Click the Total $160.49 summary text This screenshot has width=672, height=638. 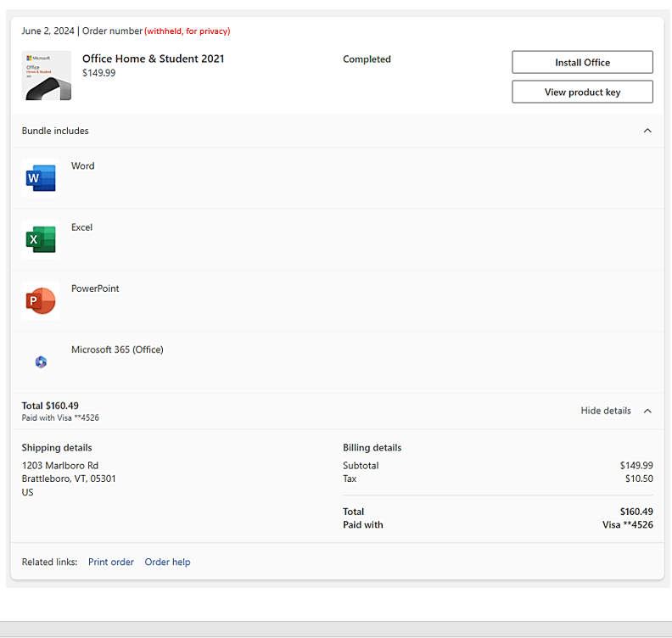[x=50, y=406]
